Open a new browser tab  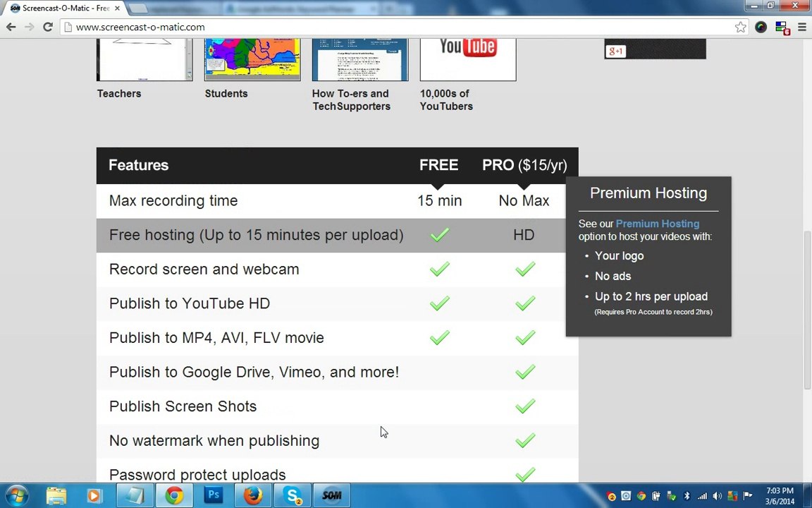(x=138, y=8)
